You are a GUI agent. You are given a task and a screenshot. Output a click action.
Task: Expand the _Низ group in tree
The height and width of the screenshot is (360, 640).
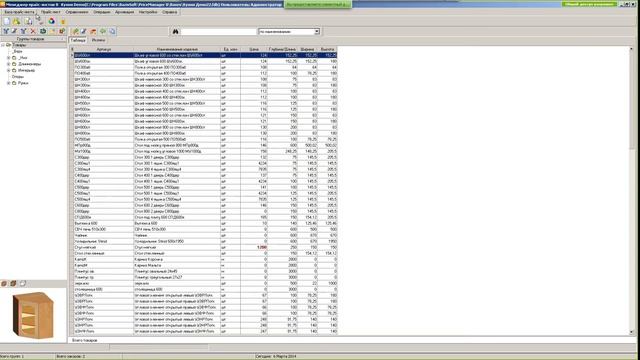click(9, 58)
